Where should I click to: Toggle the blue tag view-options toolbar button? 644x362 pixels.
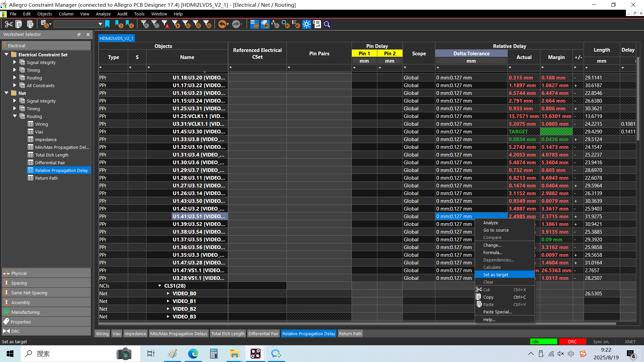click(265, 24)
